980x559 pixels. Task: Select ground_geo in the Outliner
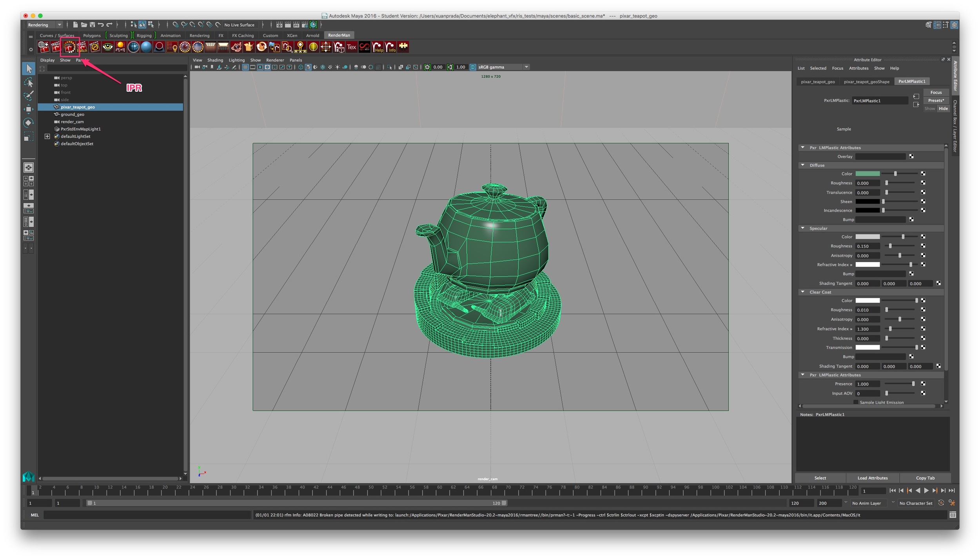click(72, 114)
